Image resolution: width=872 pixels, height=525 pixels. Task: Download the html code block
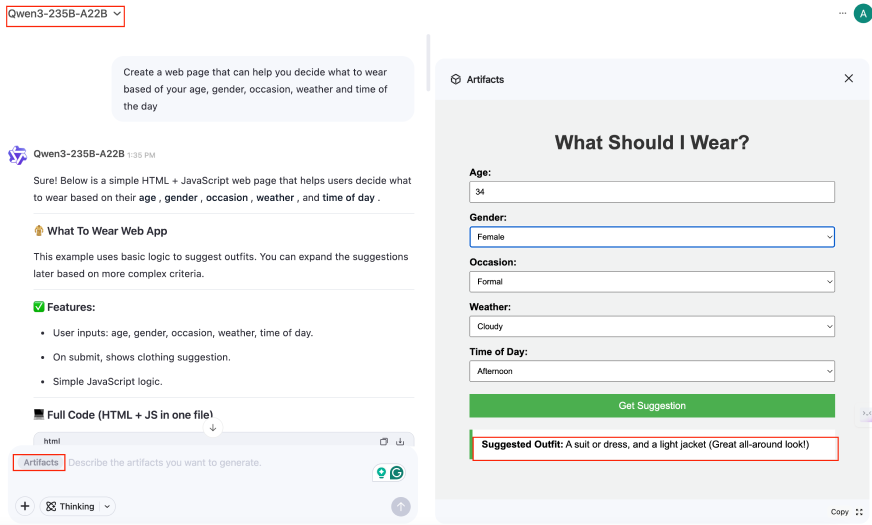pos(400,441)
